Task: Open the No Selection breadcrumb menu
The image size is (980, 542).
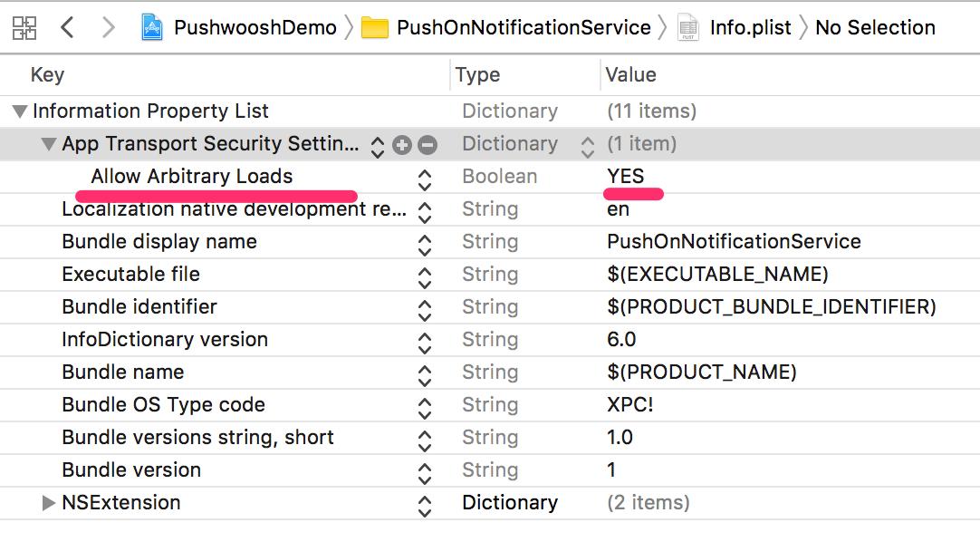Action: [x=875, y=27]
